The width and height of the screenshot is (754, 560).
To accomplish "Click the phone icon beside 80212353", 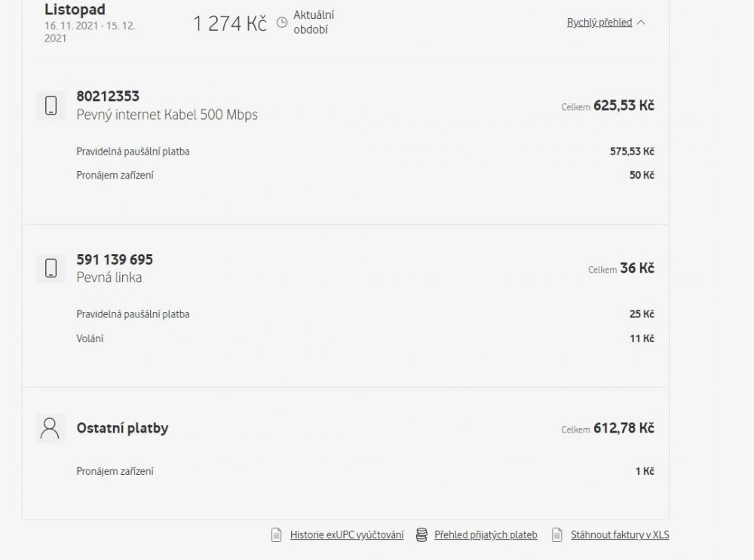I will 51,106.
